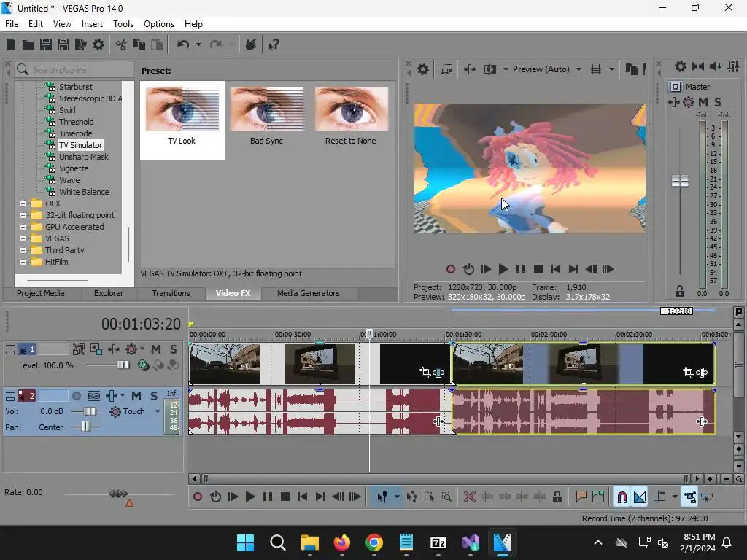
Task: Adjust video track Level slider
Action: [x=123, y=365]
